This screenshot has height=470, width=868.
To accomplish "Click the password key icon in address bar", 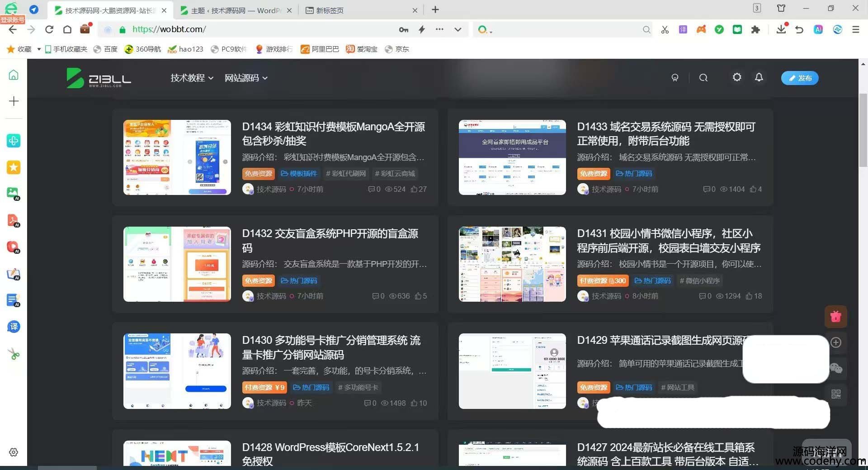I will click(403, 29).
